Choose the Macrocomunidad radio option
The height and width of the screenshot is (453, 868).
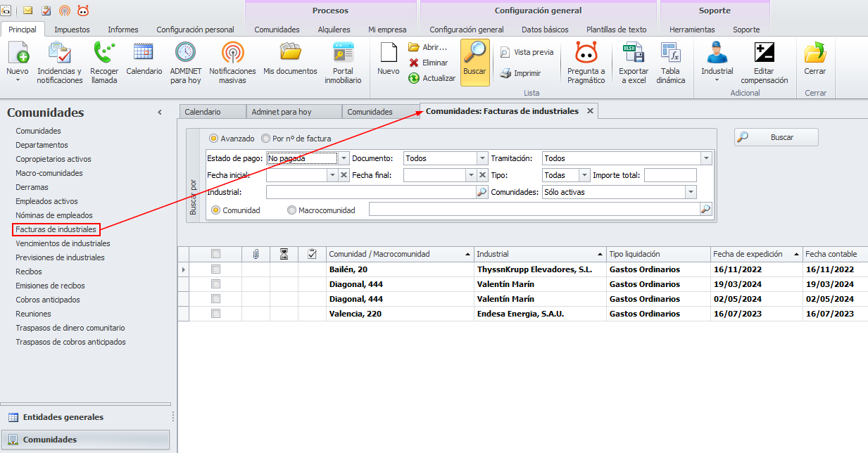click(291, 210)
